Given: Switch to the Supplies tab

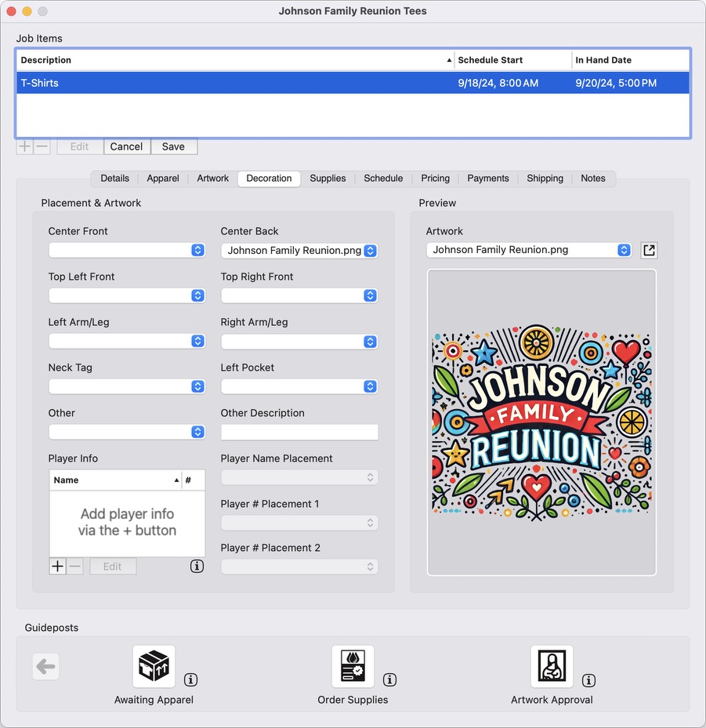Looking at the screenshot, I should tap(328, 179).
